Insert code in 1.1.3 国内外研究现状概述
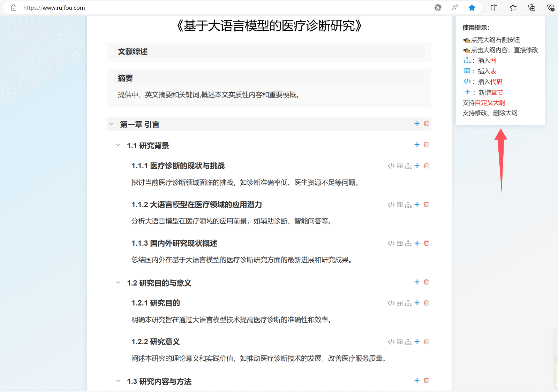The image size is (558, 392). pos(391,243)
